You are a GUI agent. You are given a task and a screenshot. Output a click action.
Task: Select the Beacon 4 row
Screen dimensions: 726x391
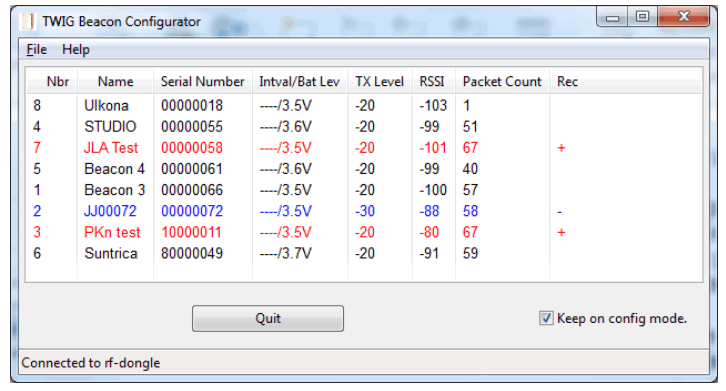364,169
